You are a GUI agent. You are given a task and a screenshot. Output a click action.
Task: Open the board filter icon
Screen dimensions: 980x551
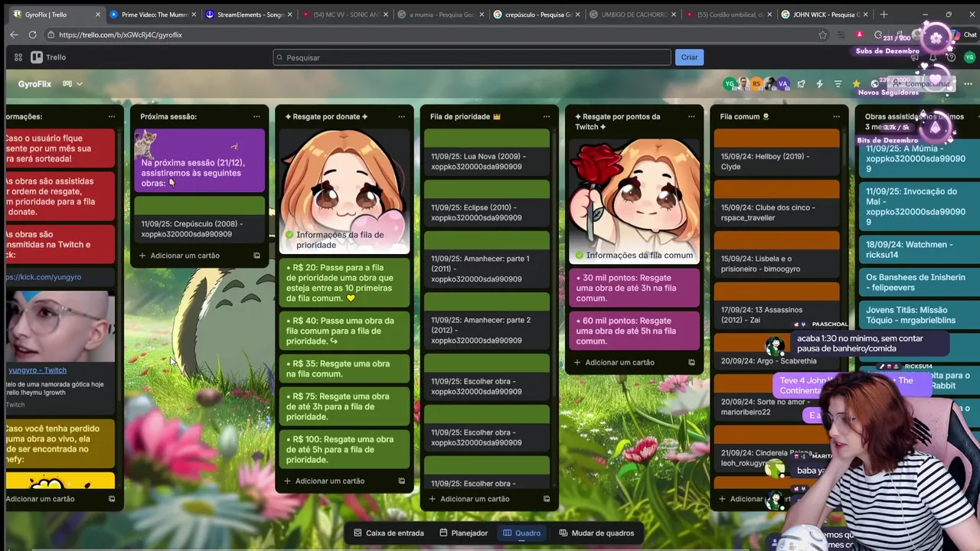click(x=838, y=84)
